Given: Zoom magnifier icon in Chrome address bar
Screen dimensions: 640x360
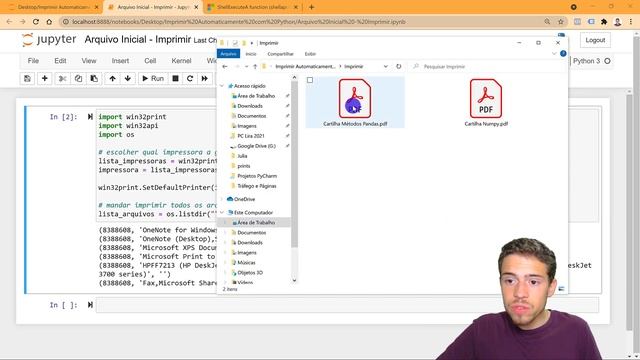Looking at the screenshot, I should click(x=547, y=22).
